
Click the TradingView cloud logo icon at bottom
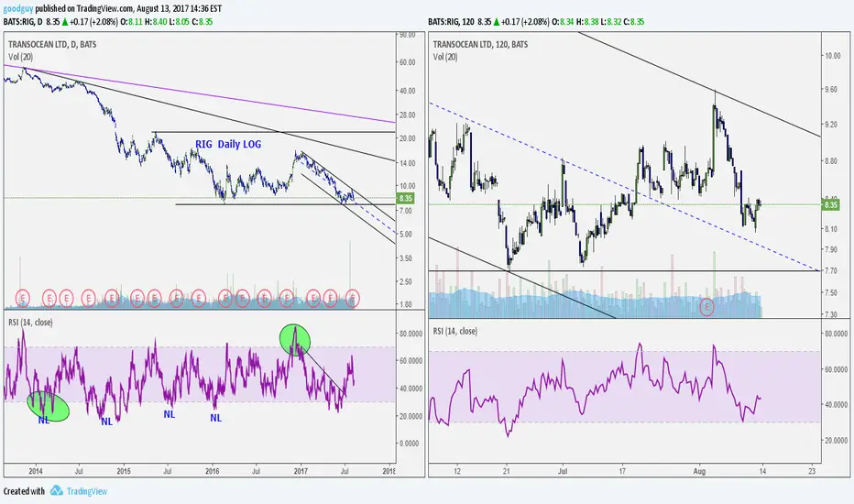(57, 491)
